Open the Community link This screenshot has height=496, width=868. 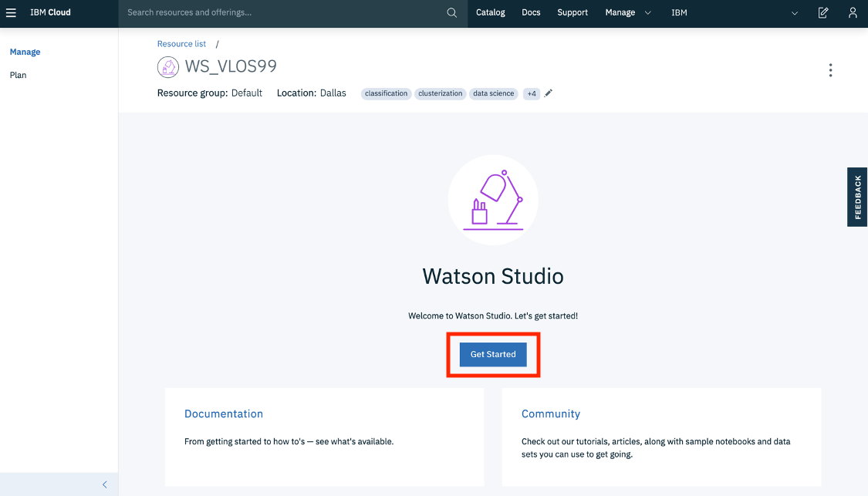[x=551, y=413]
